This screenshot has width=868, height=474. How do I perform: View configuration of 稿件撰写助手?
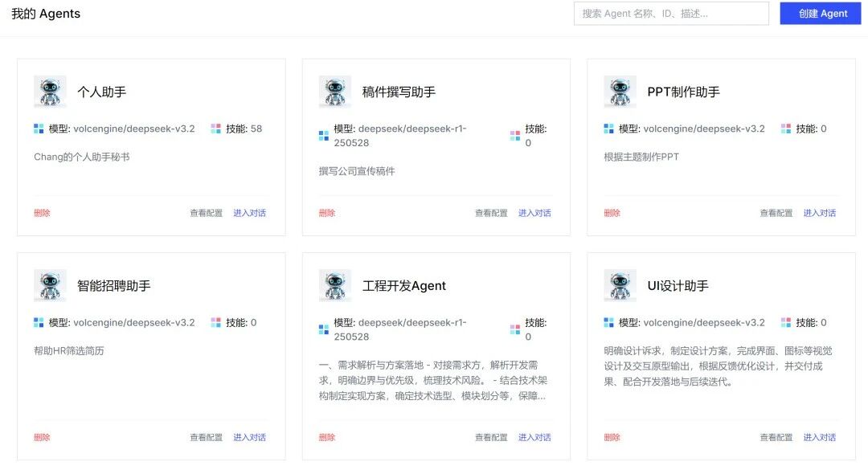pos(491,213)
